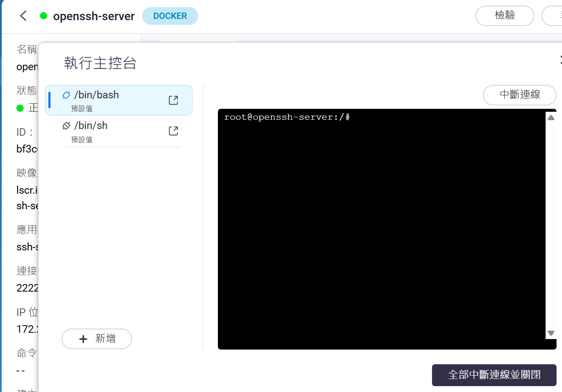This screenshot has height=392, width=562.
Task: Click the 中斷連線 button
Action: point(519,95)
